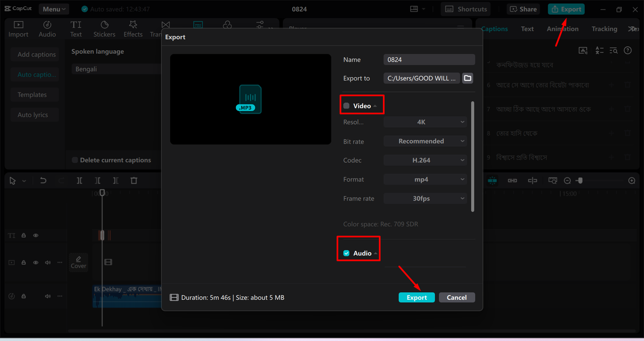Open the Resolution 4K dropdown
Viewport: 644px width, 341px height.
point(425,122)
